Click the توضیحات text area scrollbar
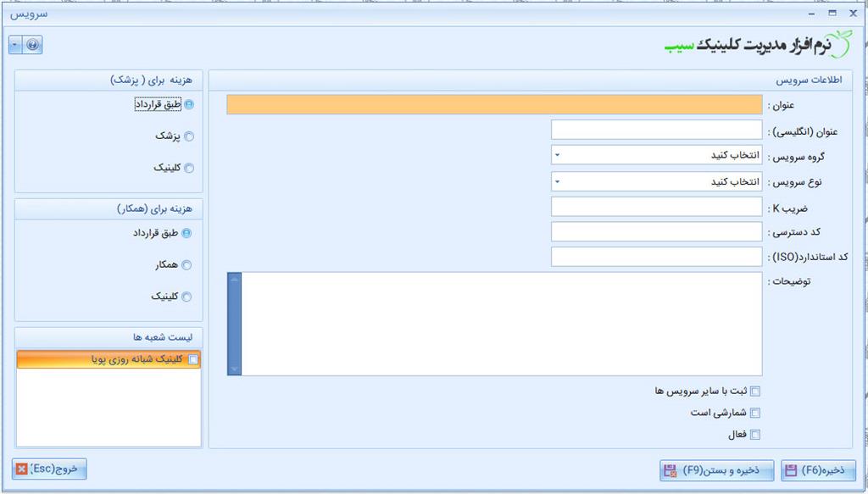Image resolution: width=868 pixels, height=494 pixels. (235, 323)
